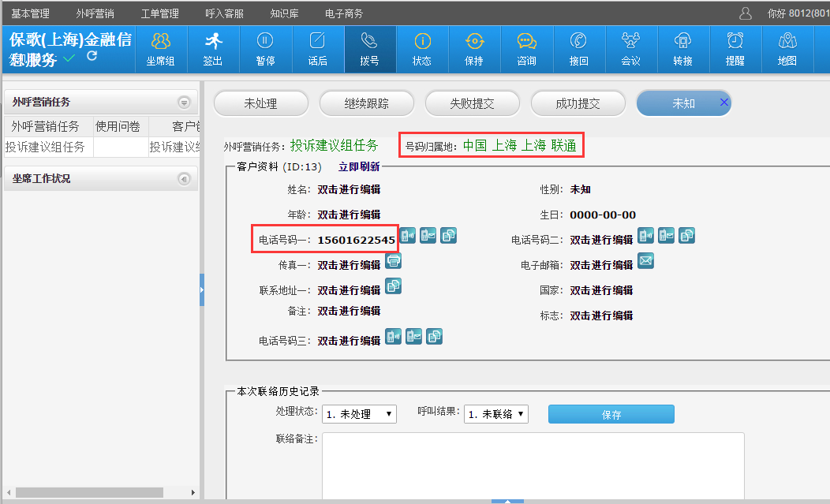
Task: Click the 立即刷新 link
Action: coord(359,166)
